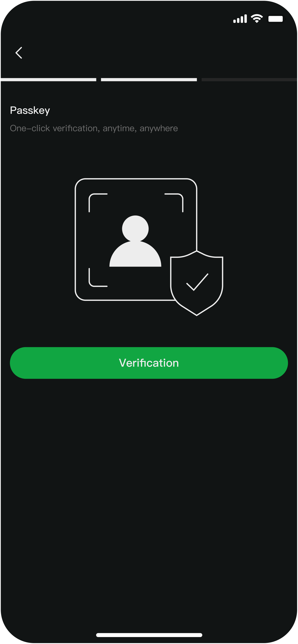Click the user silhouette icon

click(135, 241)
